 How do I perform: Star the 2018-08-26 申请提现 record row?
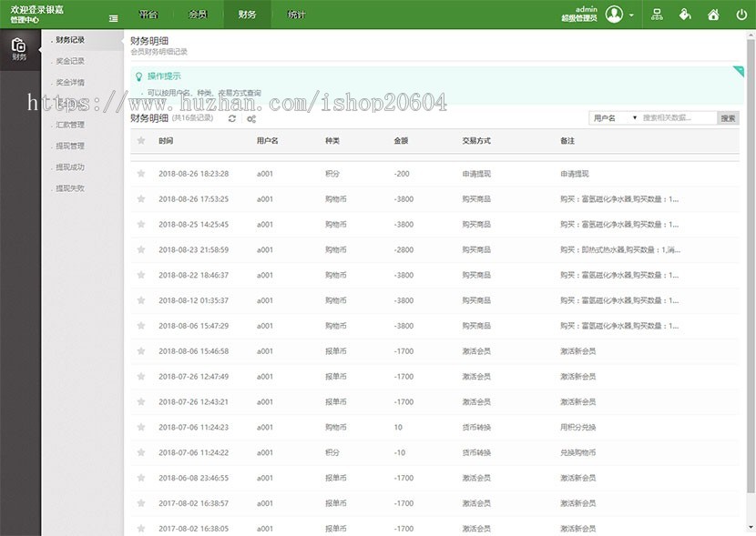click(140, 172)
